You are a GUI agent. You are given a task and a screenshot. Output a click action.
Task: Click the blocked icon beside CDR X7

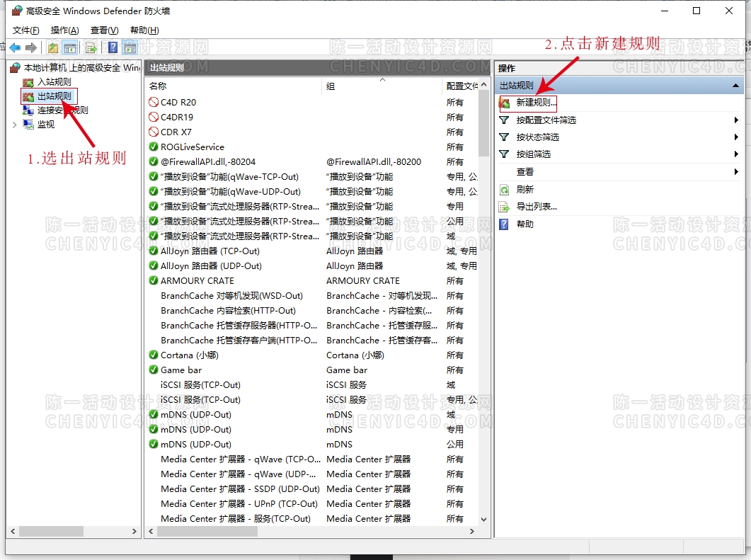tap(154, 132)
